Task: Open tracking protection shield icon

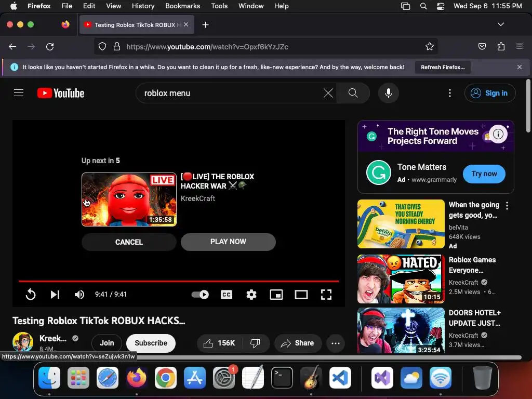Action: pyautogui.click(x=102, y=47)
